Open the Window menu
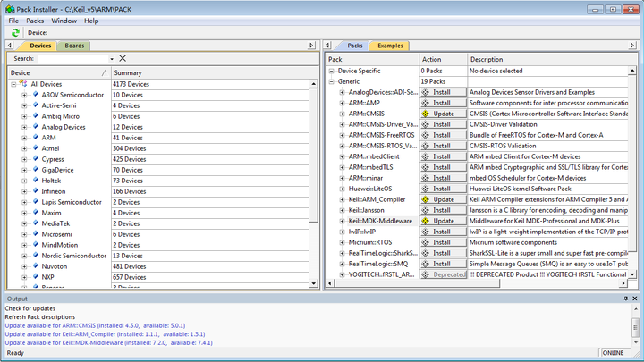Image resolution: width=644 pixels, height=362 pixels. point(64,21)
